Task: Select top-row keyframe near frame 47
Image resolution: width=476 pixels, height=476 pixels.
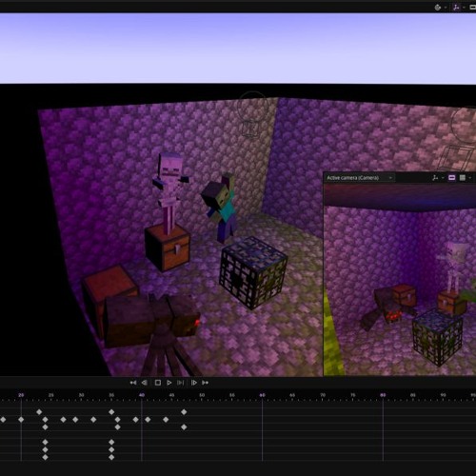Action: coord(184,412)
